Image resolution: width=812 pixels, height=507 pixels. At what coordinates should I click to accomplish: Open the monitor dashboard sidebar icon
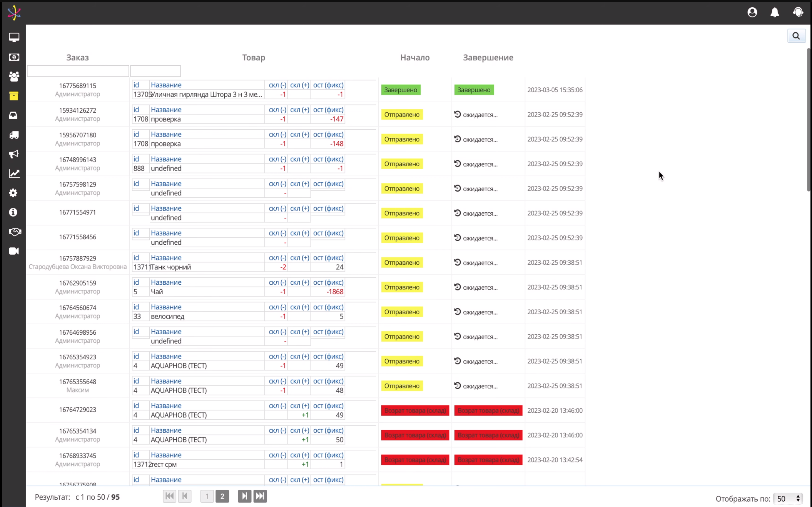tap(14, 37)
